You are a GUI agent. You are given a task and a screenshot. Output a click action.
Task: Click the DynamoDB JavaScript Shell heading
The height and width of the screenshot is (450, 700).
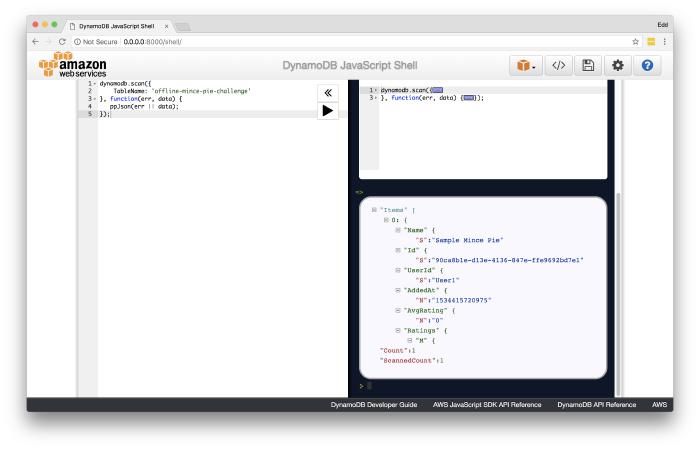[x=350, y=66]
